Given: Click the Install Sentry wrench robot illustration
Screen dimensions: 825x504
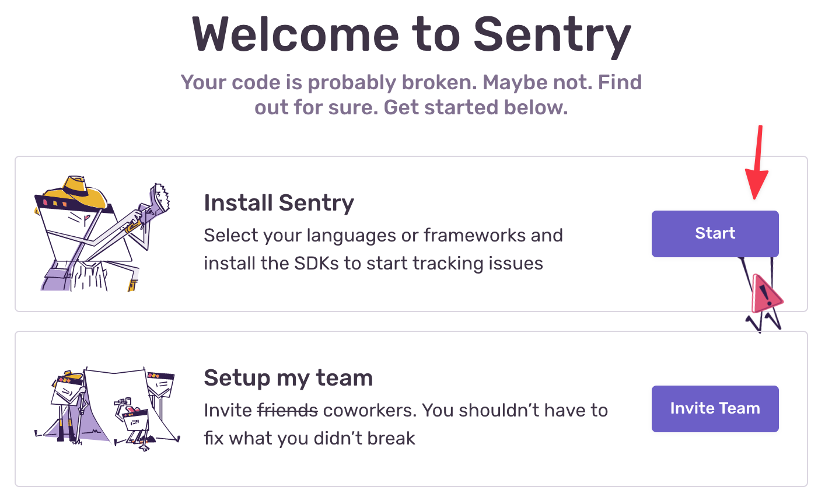Looking at the screenshot, I should [x=102, y=233].
